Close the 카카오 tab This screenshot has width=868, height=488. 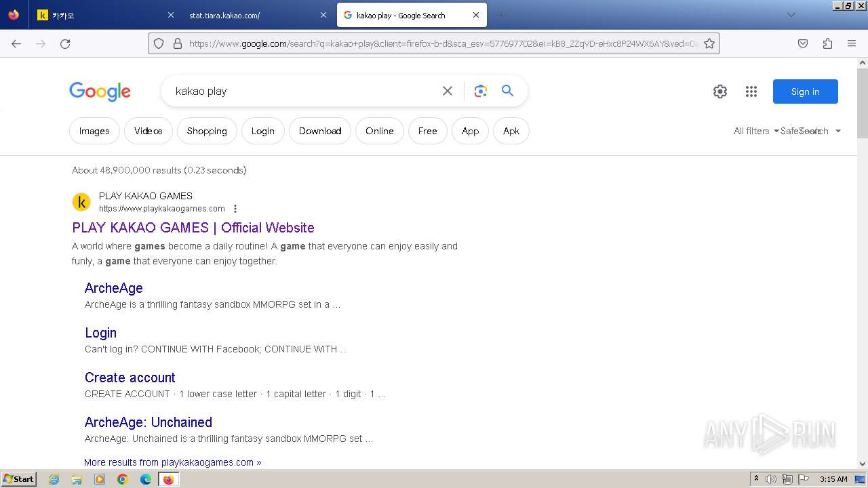tap(170, 15)
